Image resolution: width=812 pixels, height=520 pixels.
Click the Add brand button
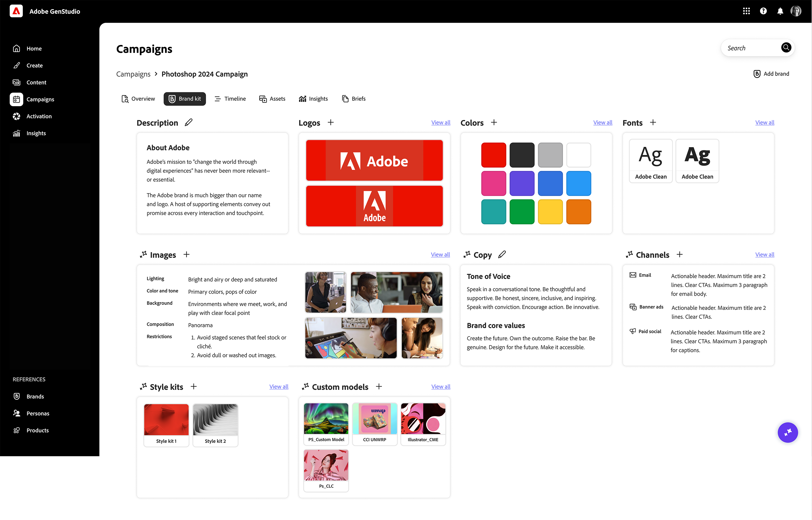click(771, 74)
